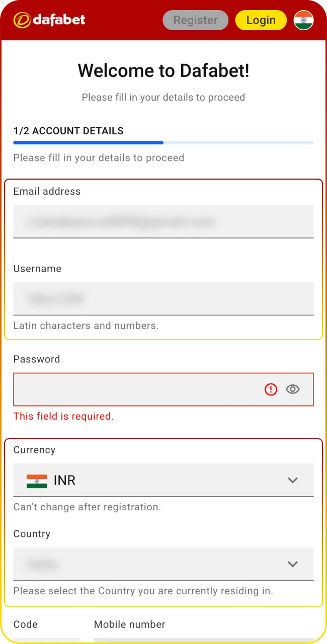Click the Dafabet logo
This screenshot has width=327, height=644.
pyautogui.click(x=49, y=20)
